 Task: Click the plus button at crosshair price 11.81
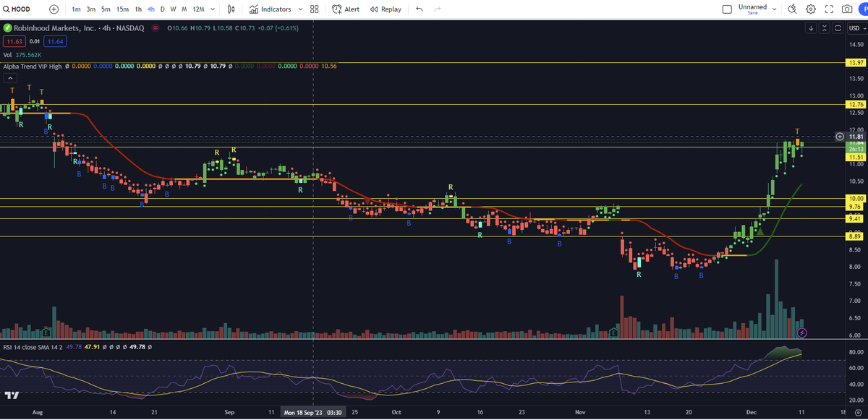coord(839,136)
